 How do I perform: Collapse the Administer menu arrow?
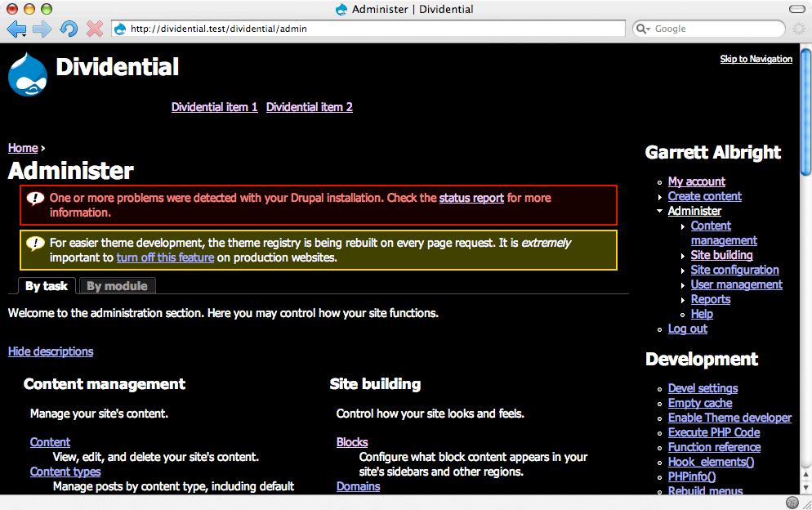660,211
